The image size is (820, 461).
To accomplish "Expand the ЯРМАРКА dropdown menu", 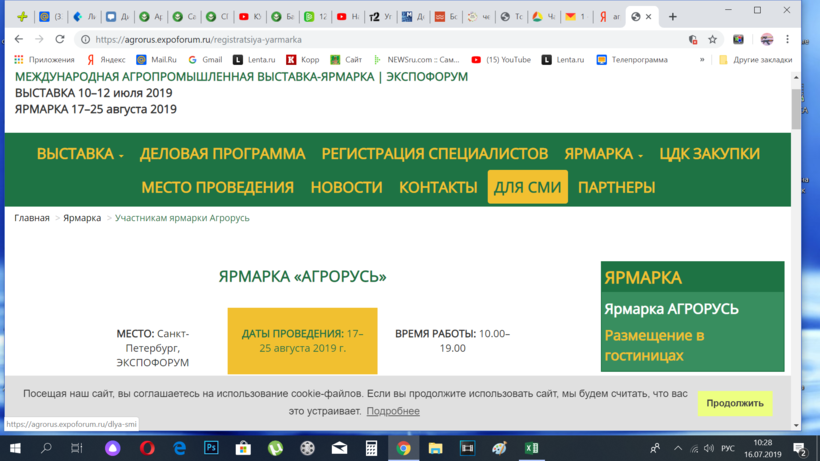I will [603, 154].
